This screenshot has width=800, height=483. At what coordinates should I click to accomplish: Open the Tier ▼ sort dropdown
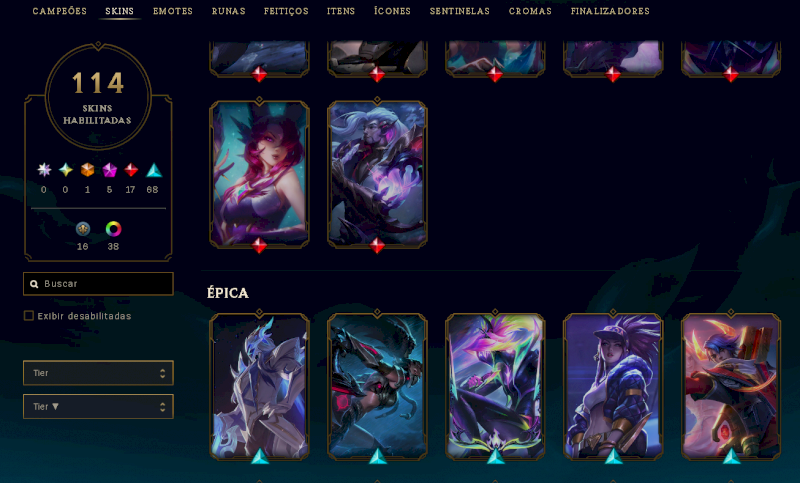[x=98, y=406]
